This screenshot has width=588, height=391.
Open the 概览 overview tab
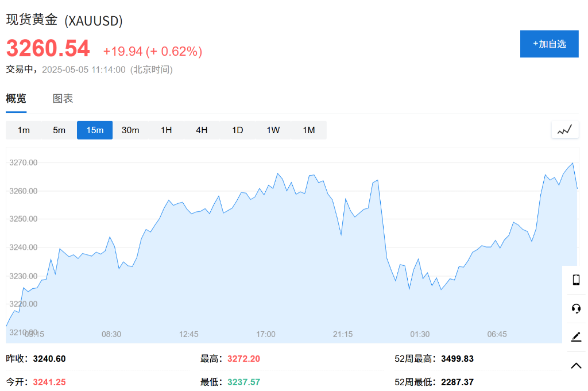(16, 99)
